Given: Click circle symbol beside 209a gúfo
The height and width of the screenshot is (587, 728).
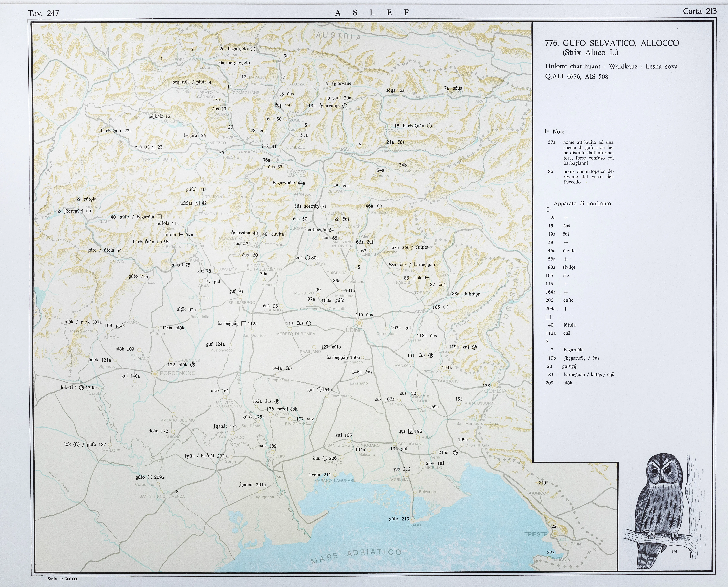Looking at the screenshot, I should pos(150,477).
